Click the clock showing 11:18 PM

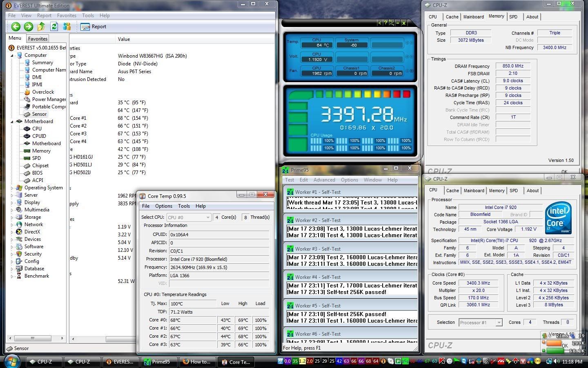(572, 362)
